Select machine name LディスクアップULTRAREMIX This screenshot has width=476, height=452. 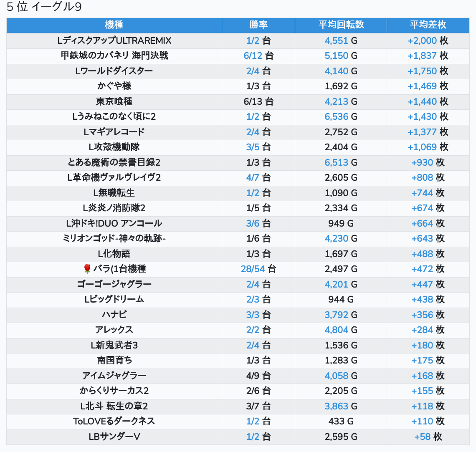tap(114, 40)
